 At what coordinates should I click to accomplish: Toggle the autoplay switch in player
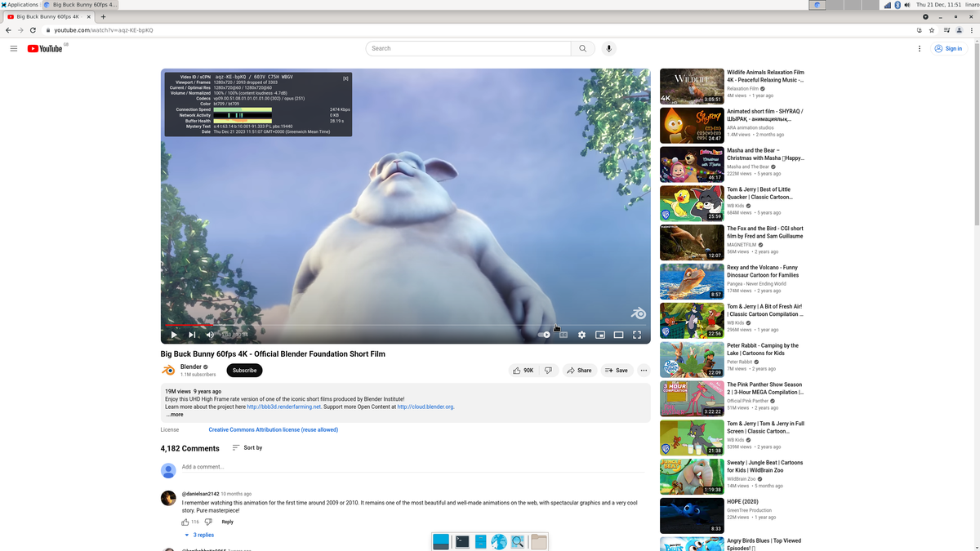coord(545,335)
